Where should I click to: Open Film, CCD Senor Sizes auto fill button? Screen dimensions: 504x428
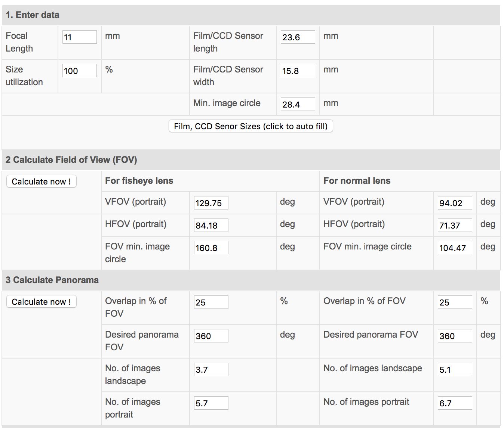point(251,126)
